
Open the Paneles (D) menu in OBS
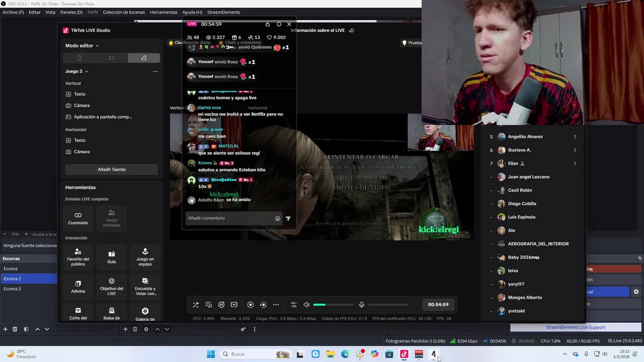[x=71, y=12]
